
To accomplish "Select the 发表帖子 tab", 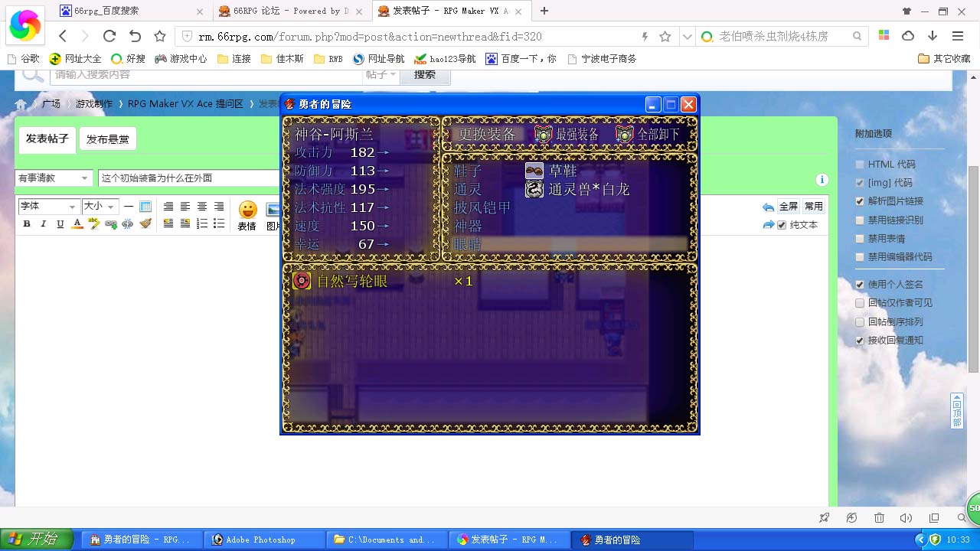I will 47,139.
